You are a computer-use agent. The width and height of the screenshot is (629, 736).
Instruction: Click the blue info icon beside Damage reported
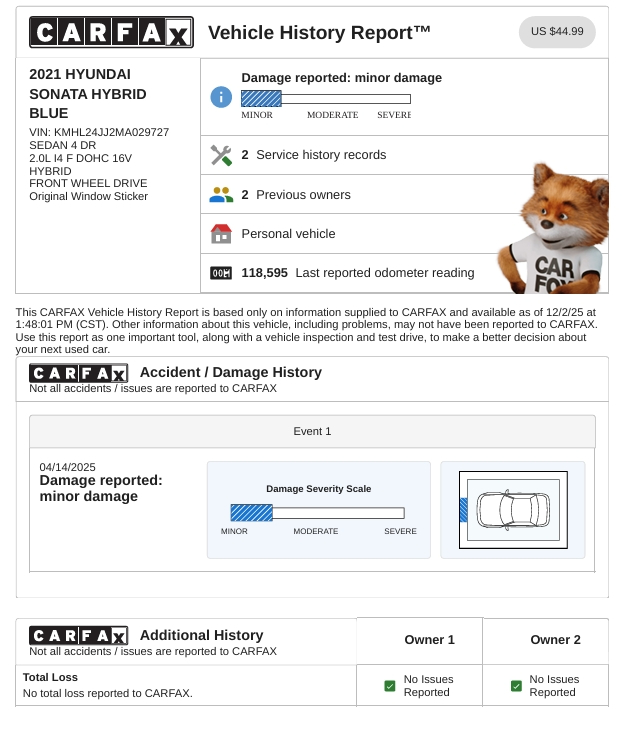click(x=221, y=97)
